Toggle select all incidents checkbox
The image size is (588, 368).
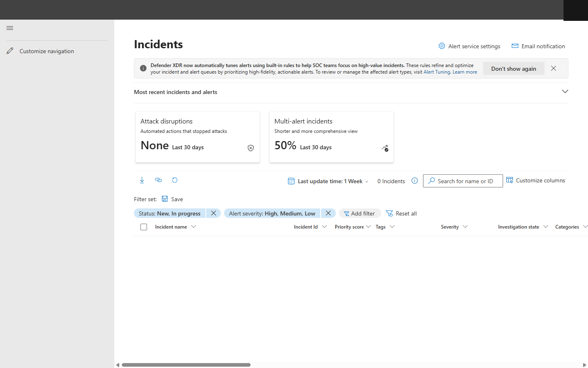pyautogui.click(x=144, y=227)
